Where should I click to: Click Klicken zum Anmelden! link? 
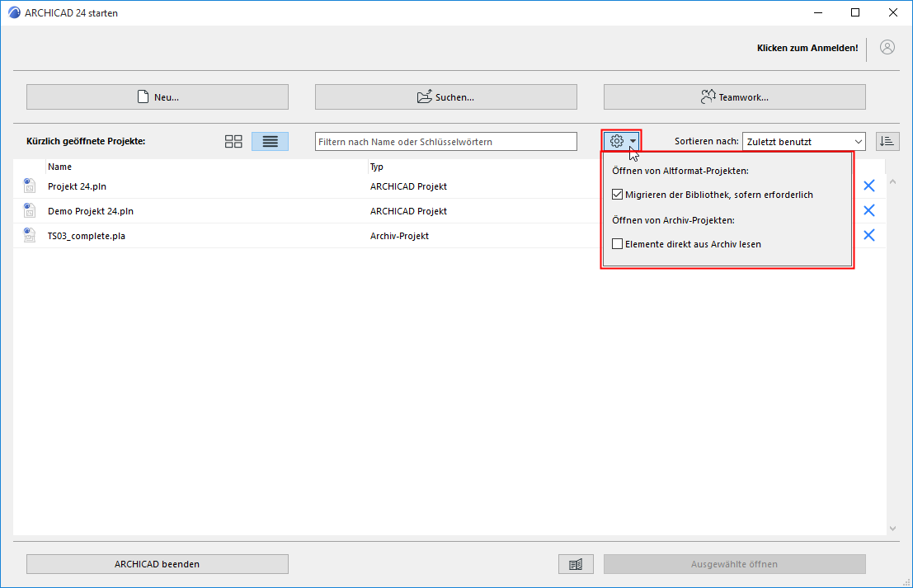(807, 48)
